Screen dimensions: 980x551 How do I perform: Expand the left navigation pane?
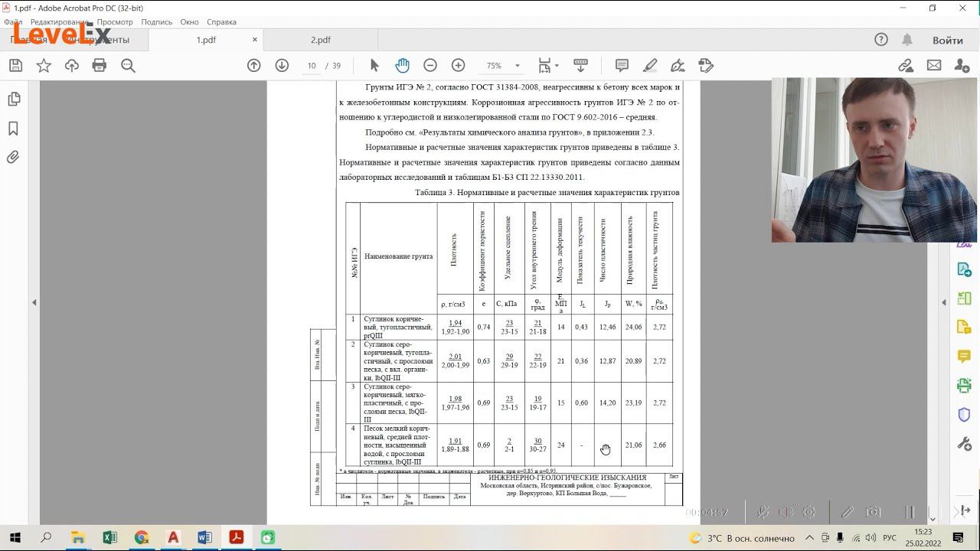[34, 303]
